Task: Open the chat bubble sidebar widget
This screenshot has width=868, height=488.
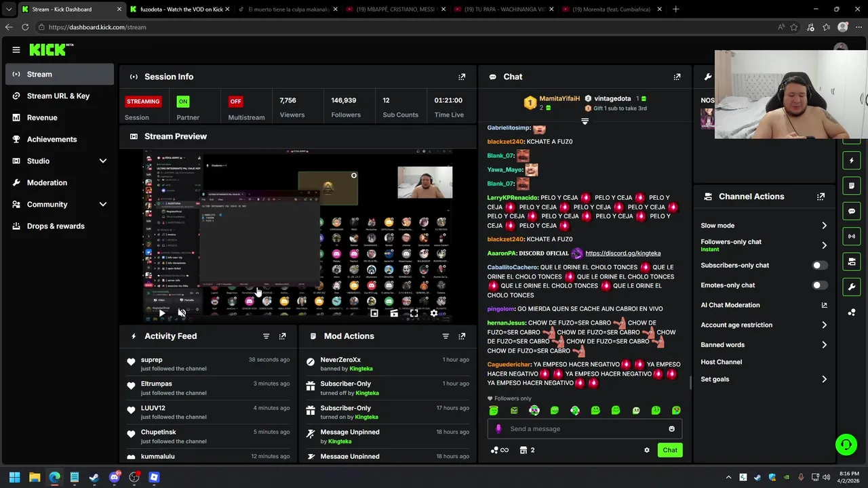Action: click(852, 211)
